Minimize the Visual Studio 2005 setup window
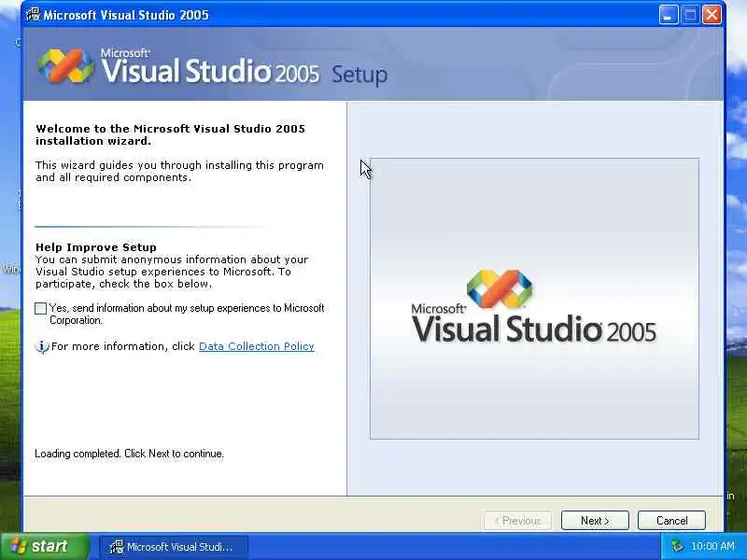This screenshot has height=560, width=747. 669,15
